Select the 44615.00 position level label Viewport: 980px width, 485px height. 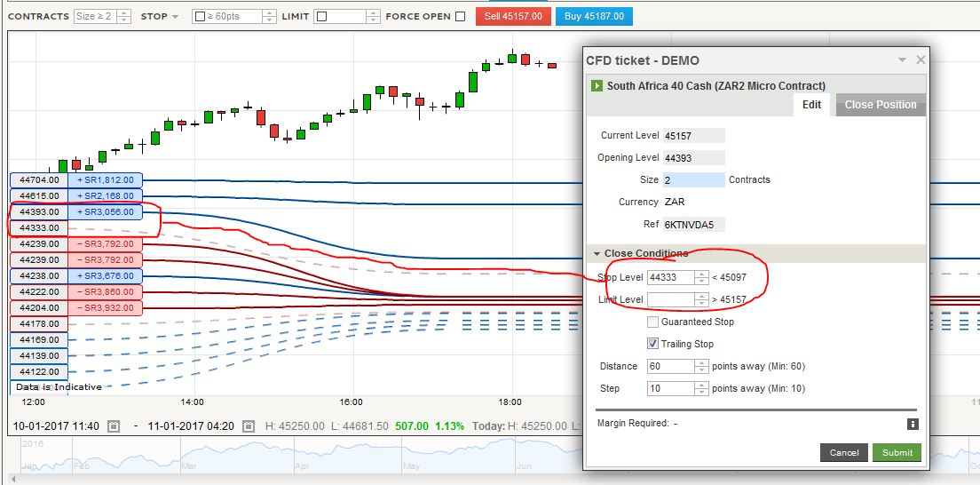(39, 196)
